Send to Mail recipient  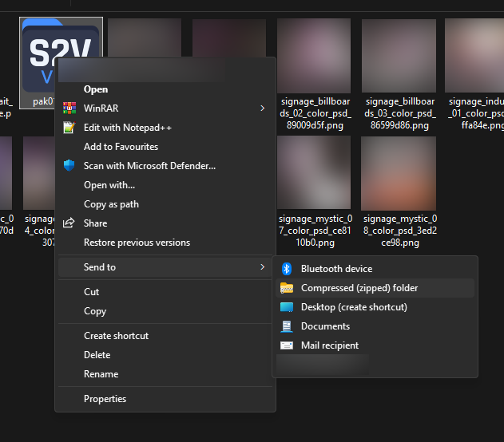(x=375, y=345)
